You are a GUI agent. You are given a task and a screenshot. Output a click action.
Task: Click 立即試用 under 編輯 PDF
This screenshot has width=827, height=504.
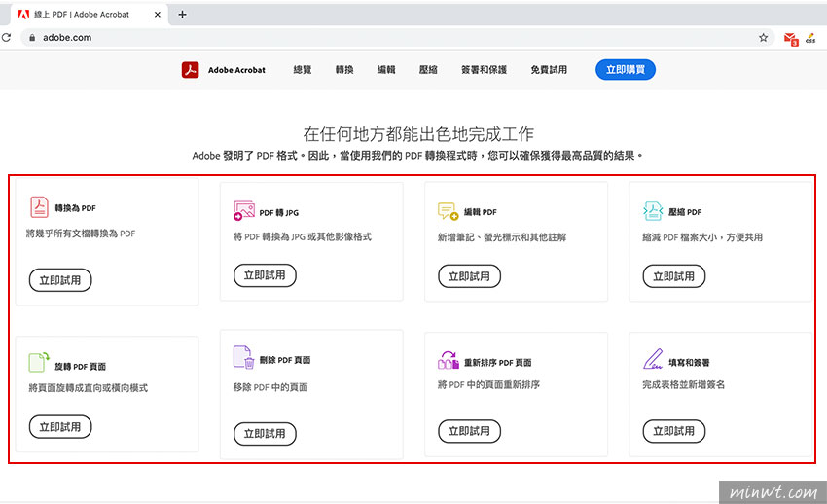point(469,276)
